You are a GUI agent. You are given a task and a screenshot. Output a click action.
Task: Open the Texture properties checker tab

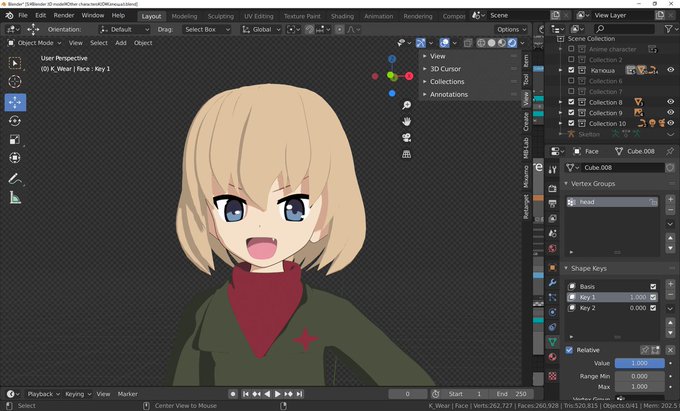552,376
